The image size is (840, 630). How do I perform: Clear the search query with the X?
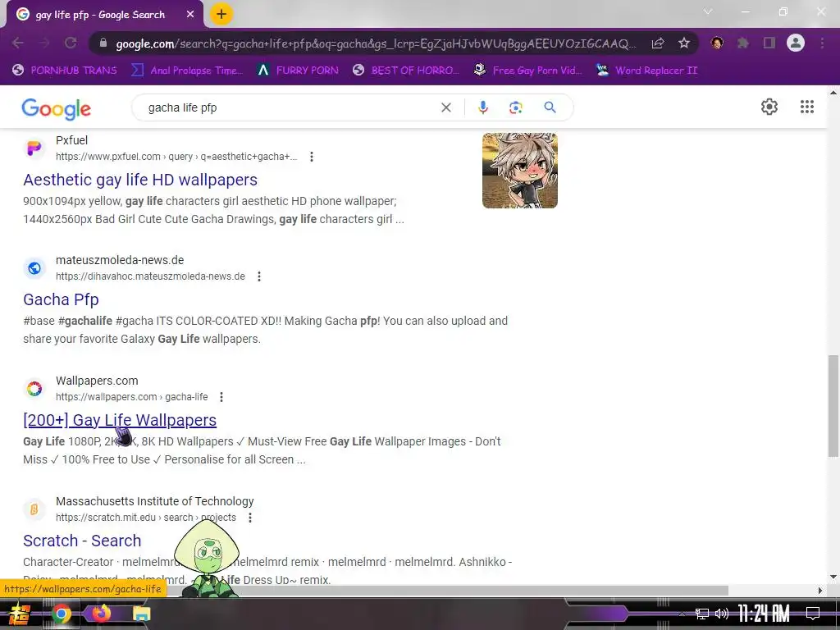(x=445, y=107)
